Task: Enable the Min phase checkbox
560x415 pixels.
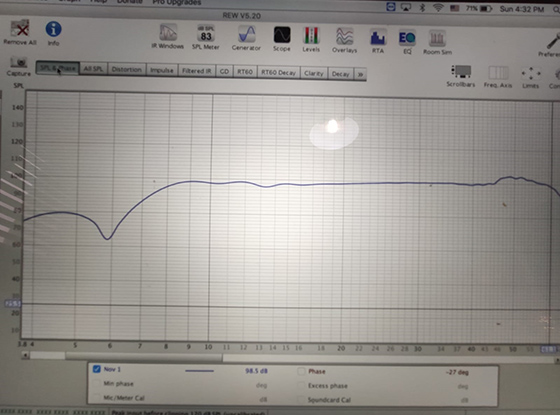Action: pos(96,383)
